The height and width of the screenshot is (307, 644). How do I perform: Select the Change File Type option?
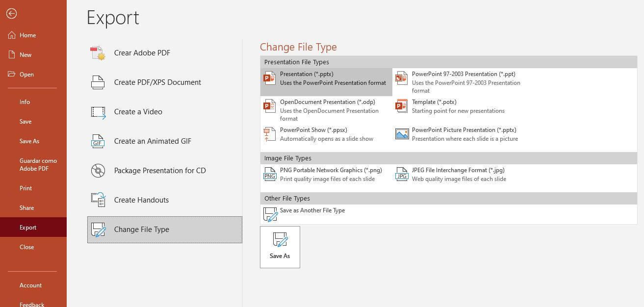165,230
